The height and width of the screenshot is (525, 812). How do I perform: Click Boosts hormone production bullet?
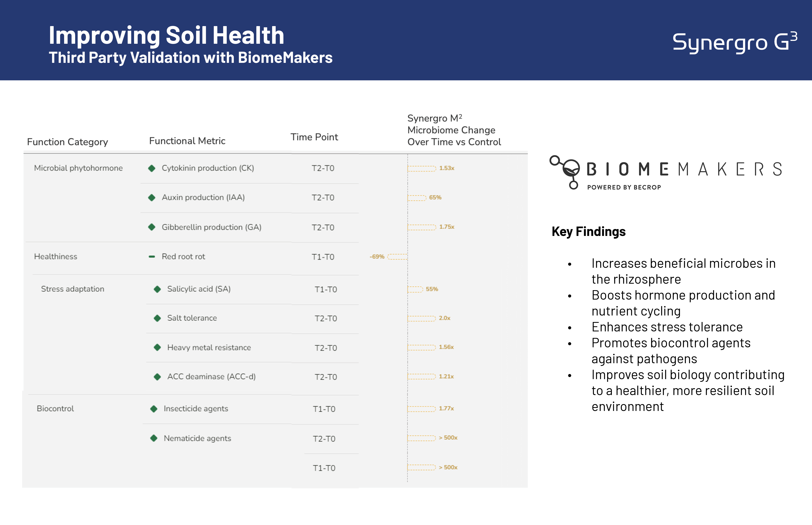tap(683, 303)
